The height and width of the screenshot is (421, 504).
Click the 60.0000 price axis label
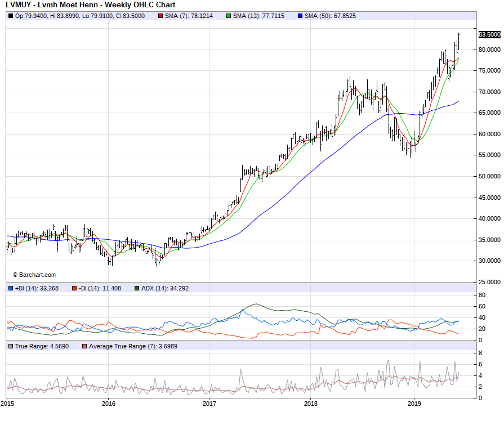[489, 134]
